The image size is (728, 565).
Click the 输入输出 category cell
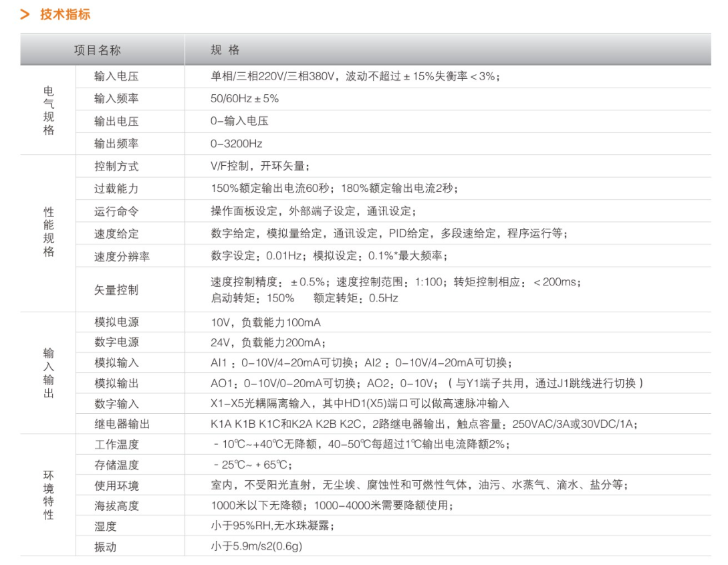tap(49, 373)
